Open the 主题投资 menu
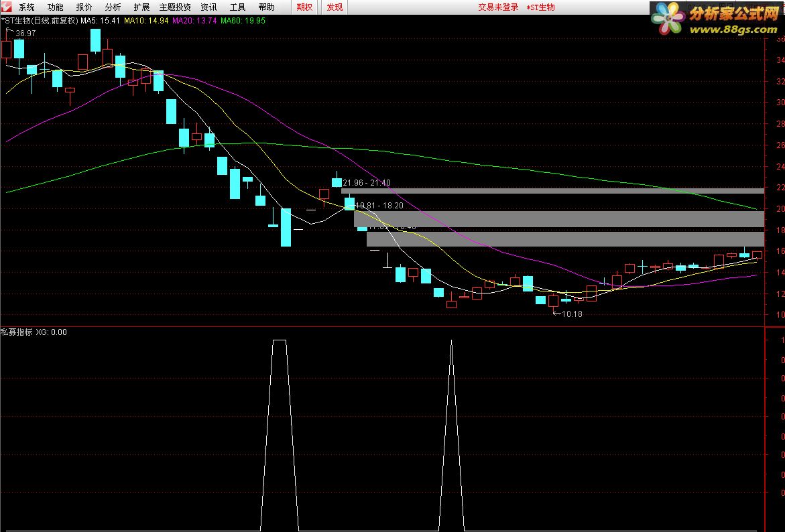The image size is (785, 532). click(175, 7)
